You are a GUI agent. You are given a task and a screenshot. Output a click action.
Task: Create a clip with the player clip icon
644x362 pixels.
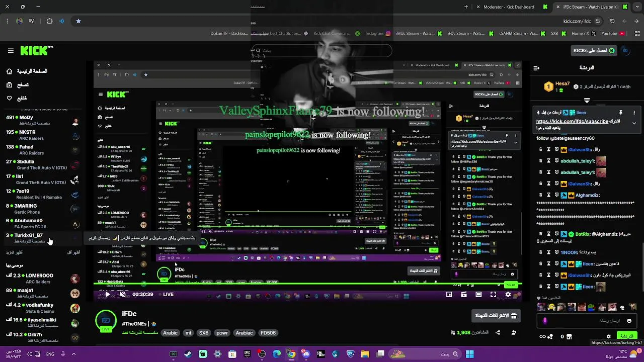[464, 295]
